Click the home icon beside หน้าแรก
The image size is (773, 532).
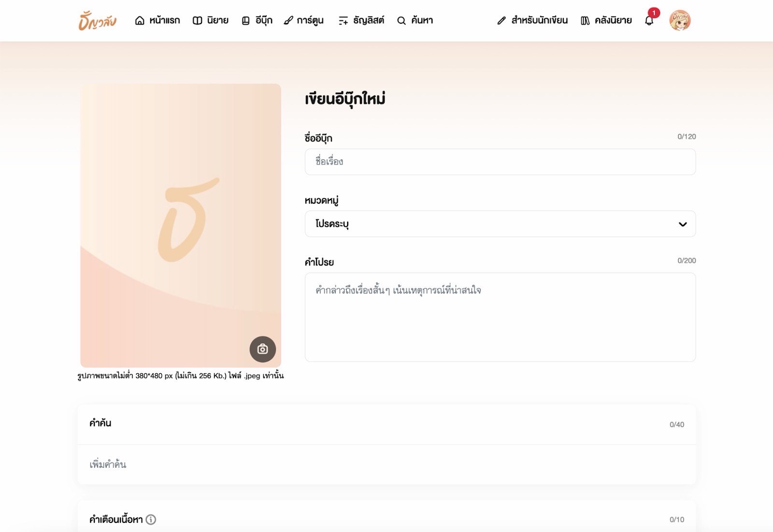[x=140, y=20]
